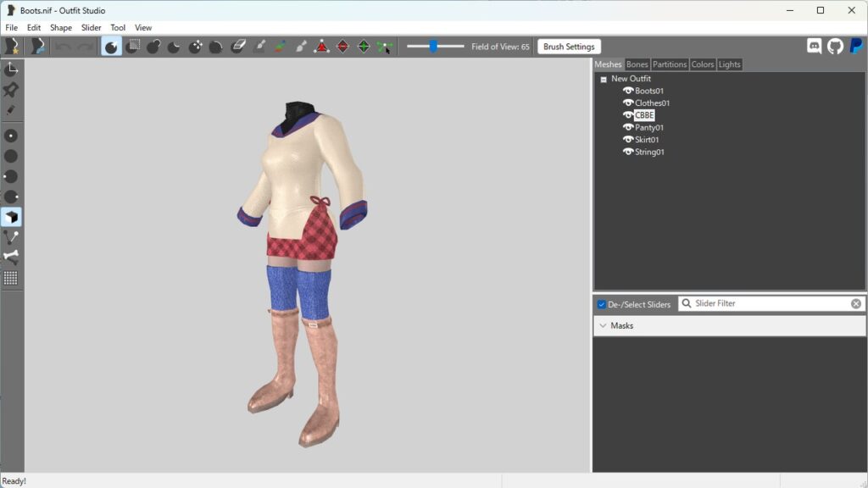Switch to the Bones tab
This screenshot has width=868, height=488.
point(637,64)
